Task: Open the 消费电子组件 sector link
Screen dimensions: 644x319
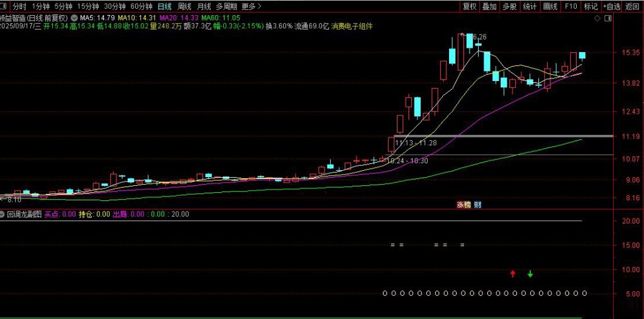Action: click(x=352, y=26)
